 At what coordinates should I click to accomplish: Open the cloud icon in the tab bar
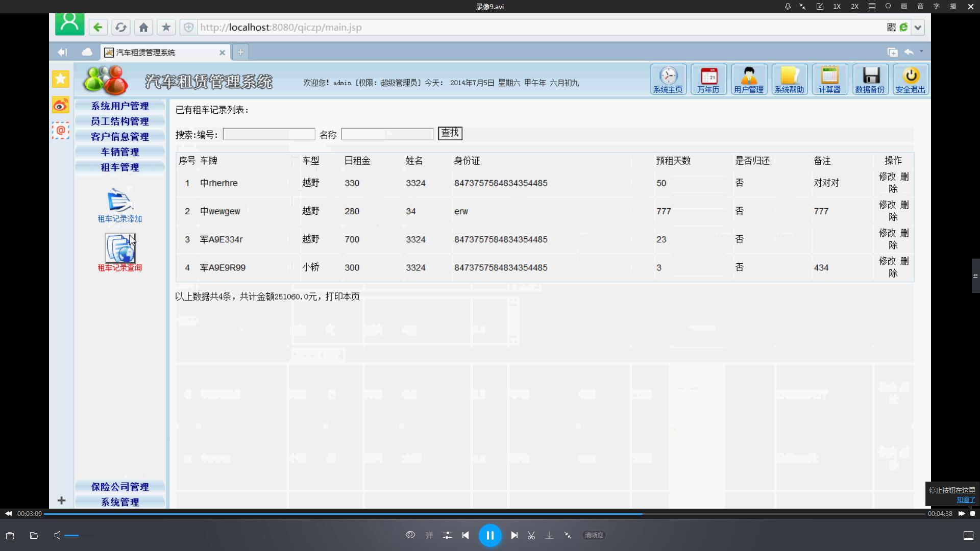point(87,52)
